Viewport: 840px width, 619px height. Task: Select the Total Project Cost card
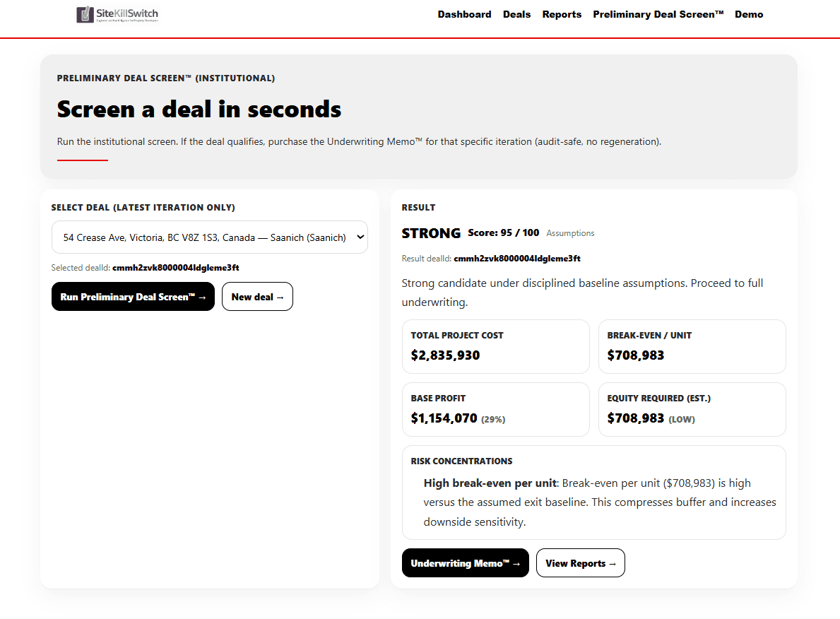[495, 346]
